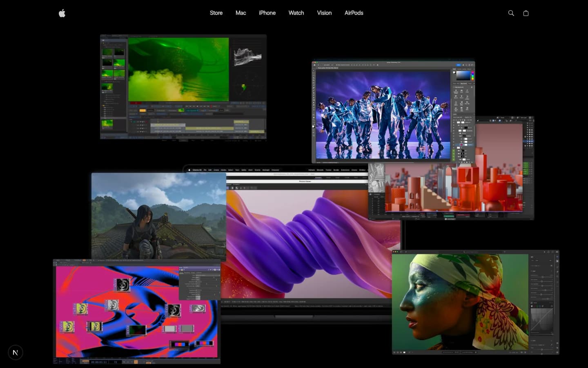Choose AirPods in the navigation bar
588x368 pixels.
point(354,13)
